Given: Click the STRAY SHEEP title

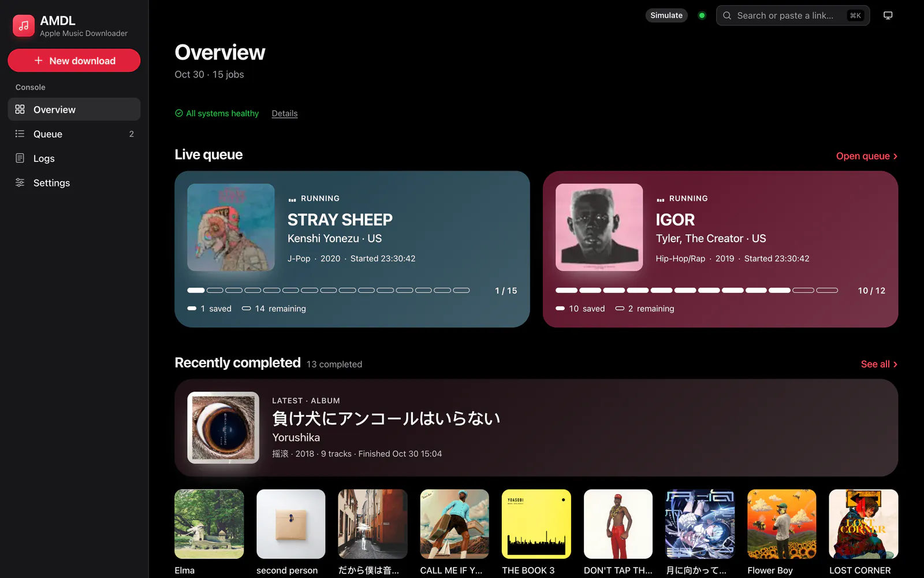Looking at the screenshot, I should (x=340, y=220).
